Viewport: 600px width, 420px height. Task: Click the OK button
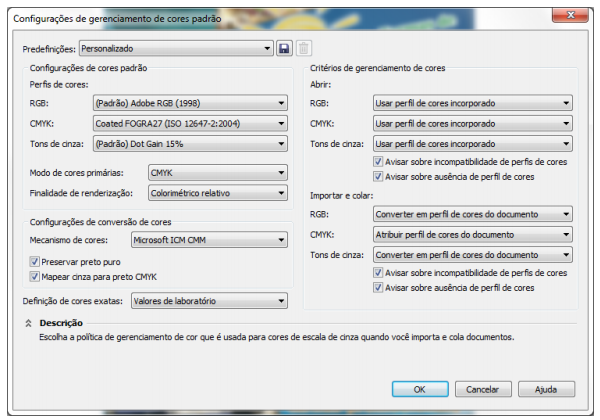click(x=420, y=389)
